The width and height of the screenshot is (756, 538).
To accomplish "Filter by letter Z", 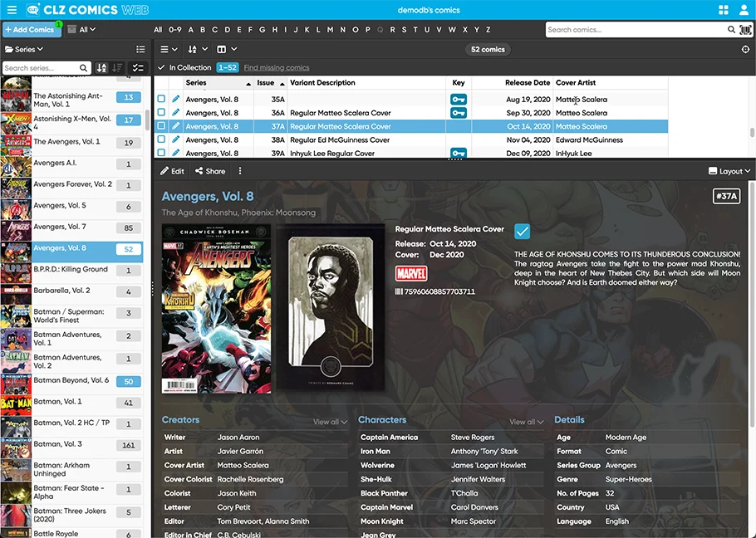I will point(488,29).
